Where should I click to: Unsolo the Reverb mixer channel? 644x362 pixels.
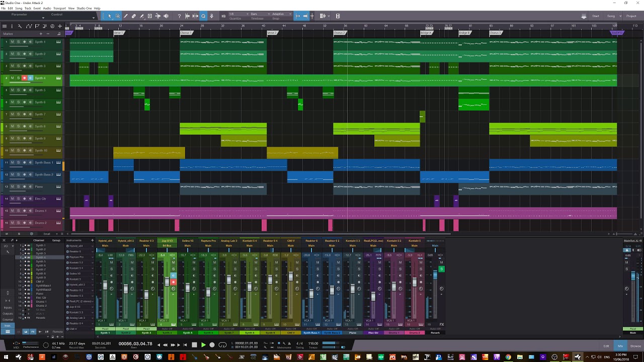click(441, 269)
